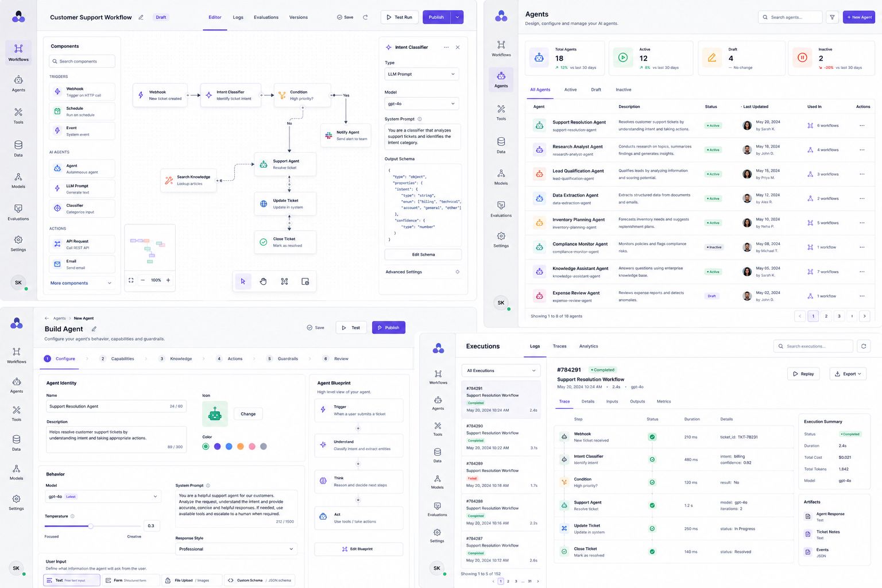The height and width of the screenshot is (588, 882).
Task: Open Workflows in Agents page sidebar
Action: pyautogui.click(x=501, y=48)
